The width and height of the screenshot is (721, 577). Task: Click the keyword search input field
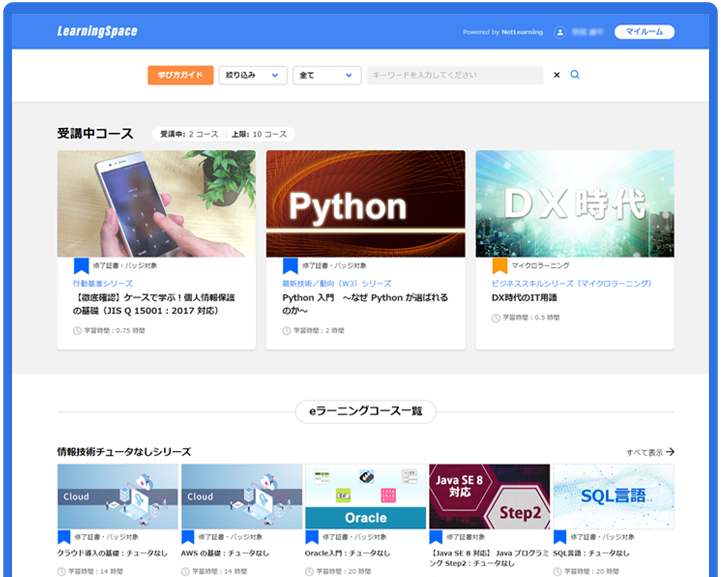455,75
